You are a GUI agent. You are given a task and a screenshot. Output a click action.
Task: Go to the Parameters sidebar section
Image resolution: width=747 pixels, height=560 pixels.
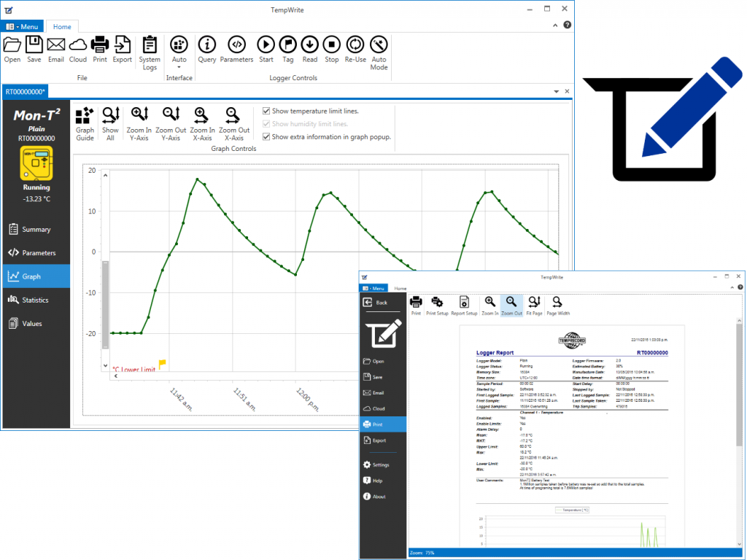coord(36,253)
